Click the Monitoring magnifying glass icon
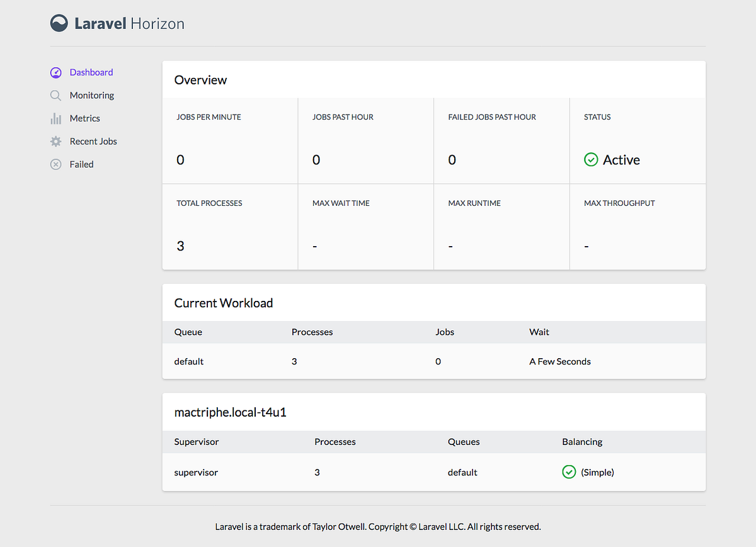Screen dimensions: 756x547 [56, 95]
